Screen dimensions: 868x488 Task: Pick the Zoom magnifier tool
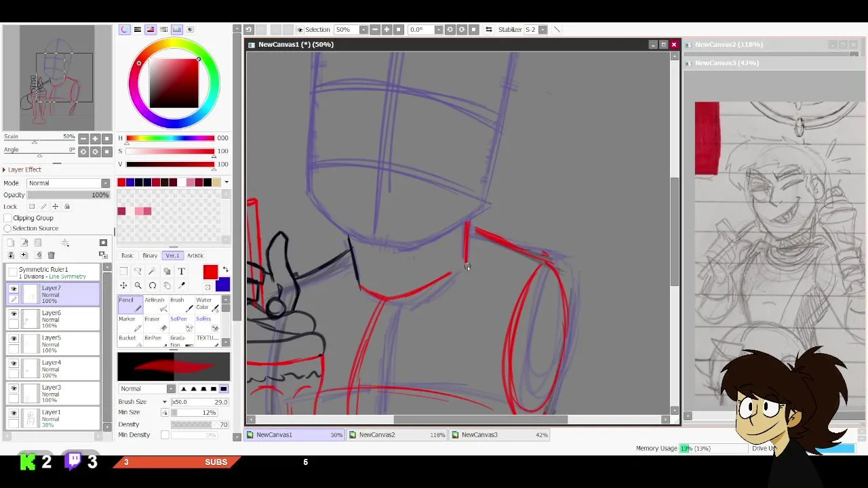point(138,285)
